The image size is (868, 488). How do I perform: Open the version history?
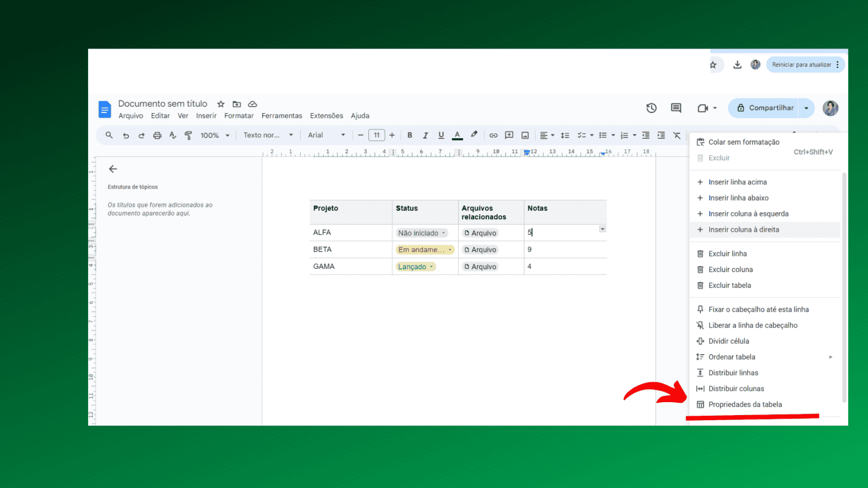point(651,108)
